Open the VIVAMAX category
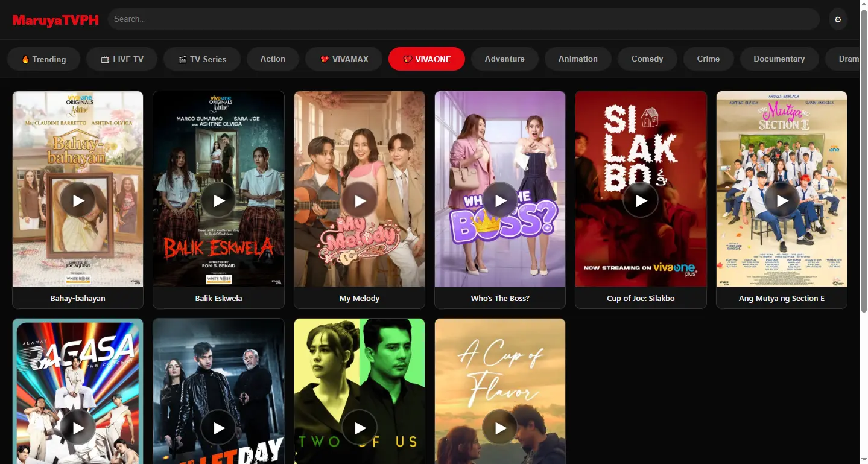The height and width of the screenshot is (464, 868). tap(344, 59)
